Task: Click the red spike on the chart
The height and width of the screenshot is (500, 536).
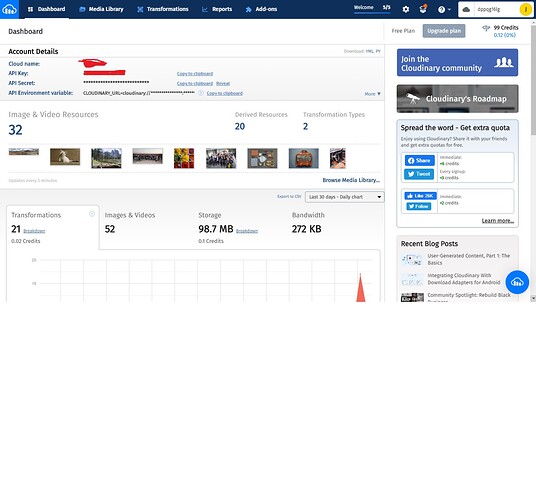Action: [x=361, y=289]
